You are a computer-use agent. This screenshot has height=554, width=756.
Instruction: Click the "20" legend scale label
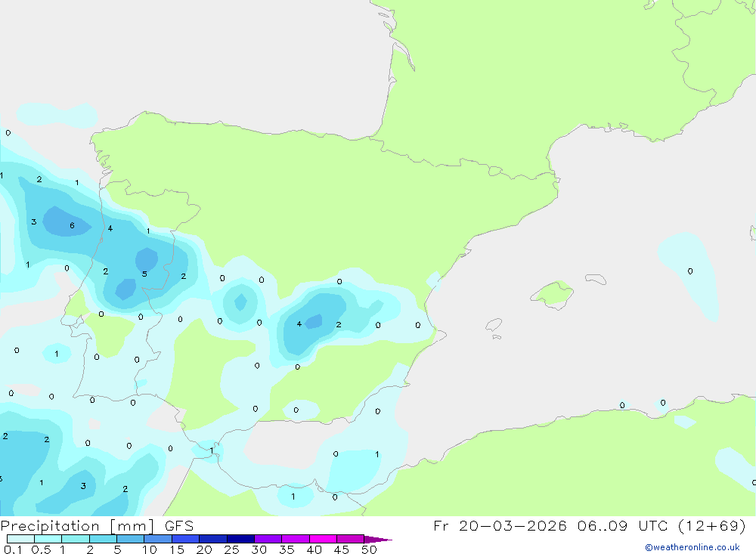click(204, 549)
